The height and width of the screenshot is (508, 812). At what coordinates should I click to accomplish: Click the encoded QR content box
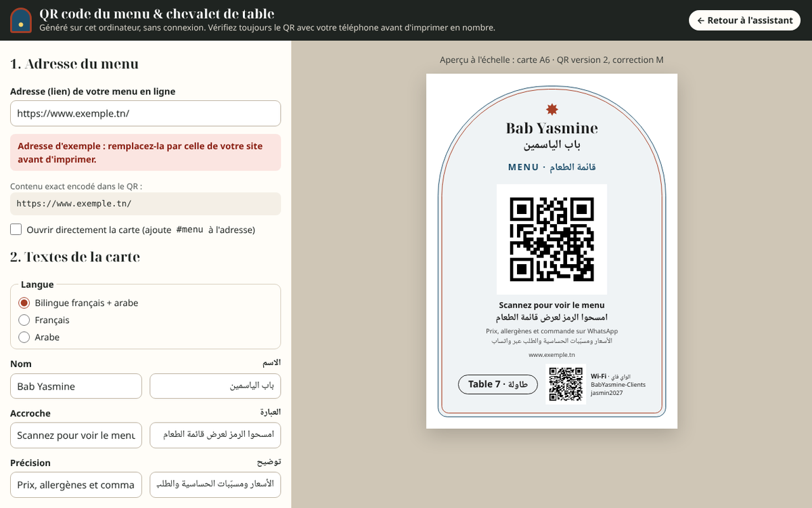[145, 203]
